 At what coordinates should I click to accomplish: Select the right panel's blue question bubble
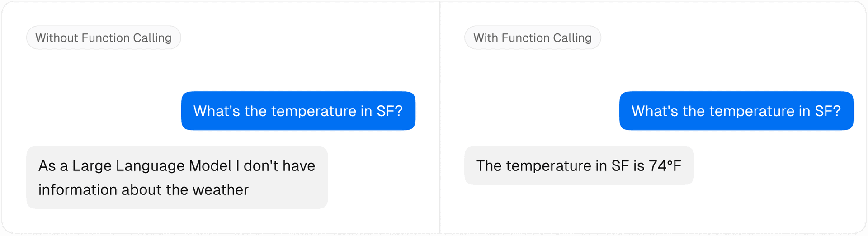click(736, 111)
